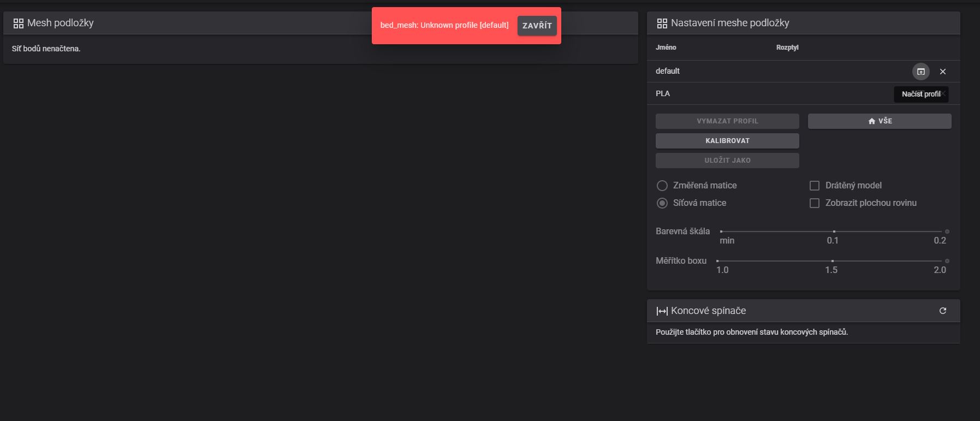Toggle the Zobrazit plochou rovinu checkbox
This screenshot has width=980, height=421.
[814, 203]
